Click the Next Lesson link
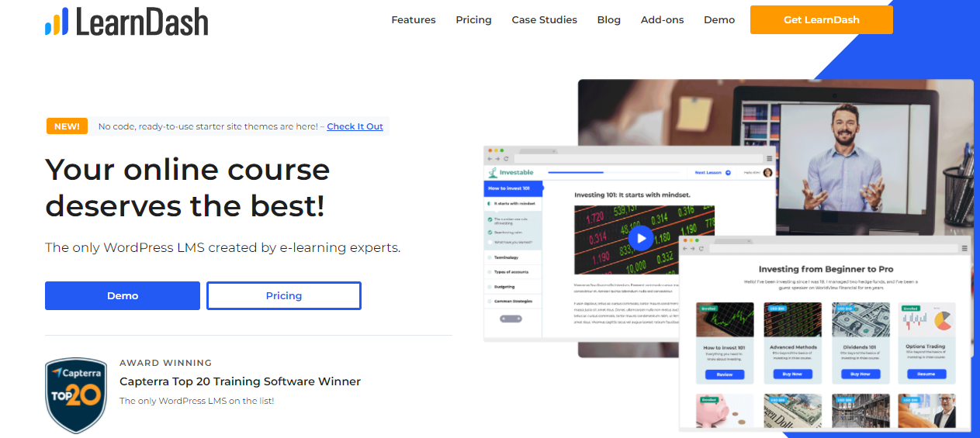The width and height of the screenshot is (980, 438). [x=709, y=173]
